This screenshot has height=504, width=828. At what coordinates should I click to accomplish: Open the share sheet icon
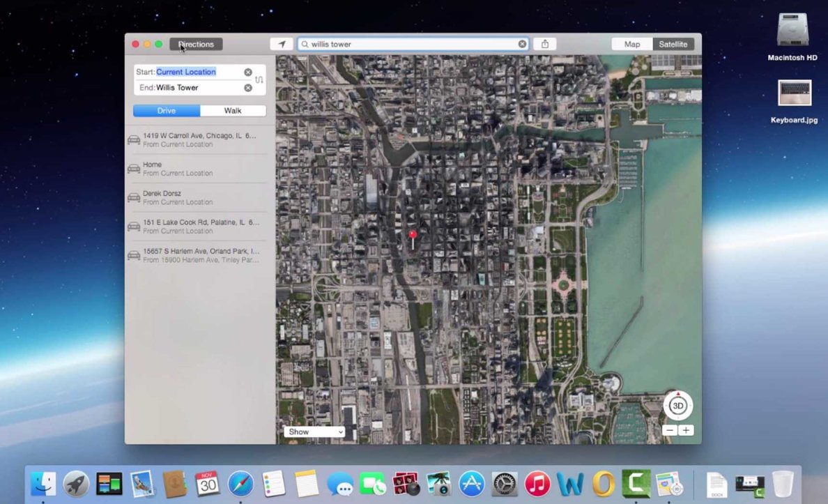(544, 43)
